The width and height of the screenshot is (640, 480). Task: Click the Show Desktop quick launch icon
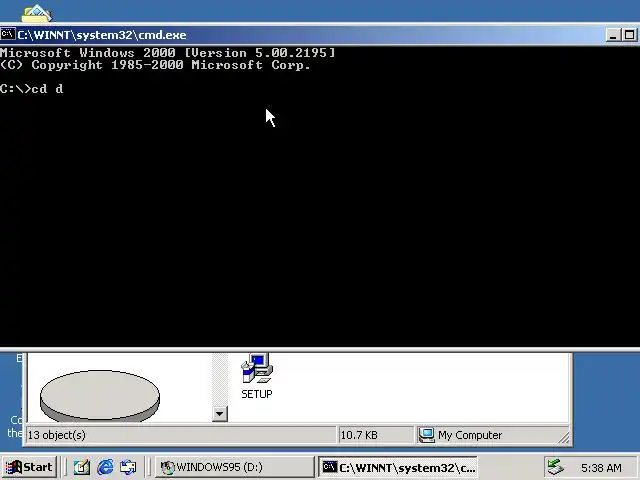82,467
